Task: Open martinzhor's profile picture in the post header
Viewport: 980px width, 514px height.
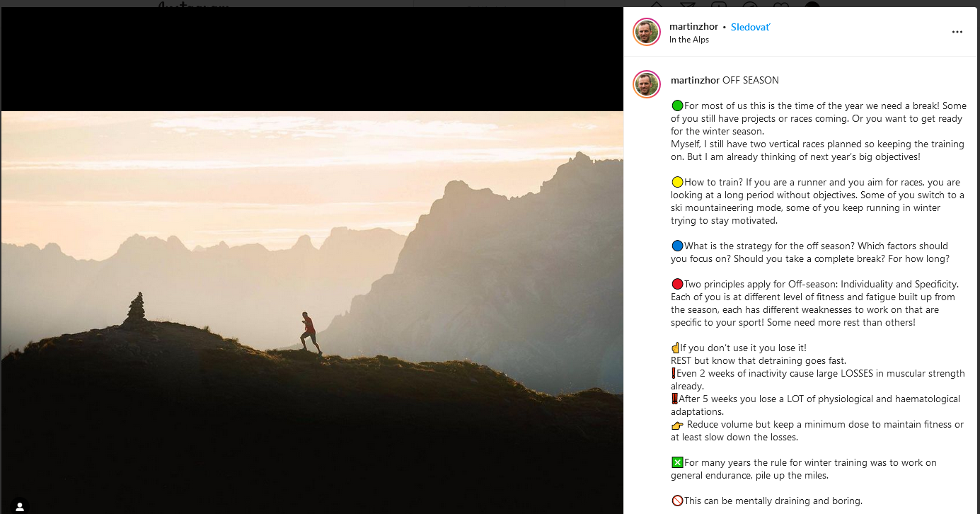Action: 646,32
